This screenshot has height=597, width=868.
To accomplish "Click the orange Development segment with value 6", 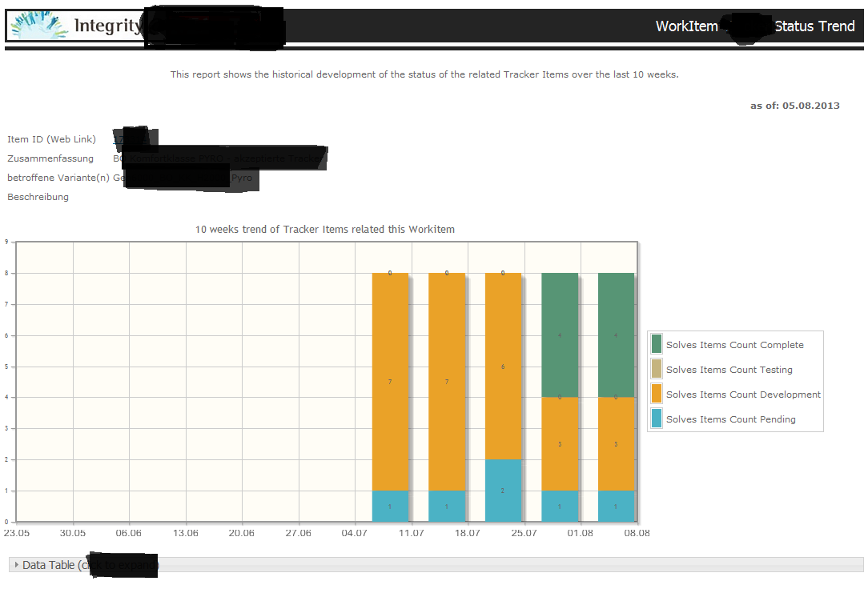I will tap(503, 367).
